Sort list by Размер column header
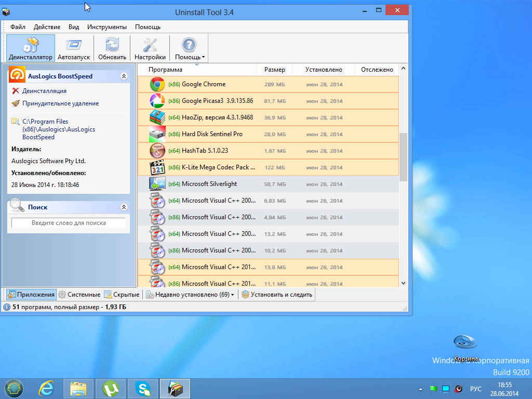Viewport: 532px width, 399px height. (x=274, y=70)
